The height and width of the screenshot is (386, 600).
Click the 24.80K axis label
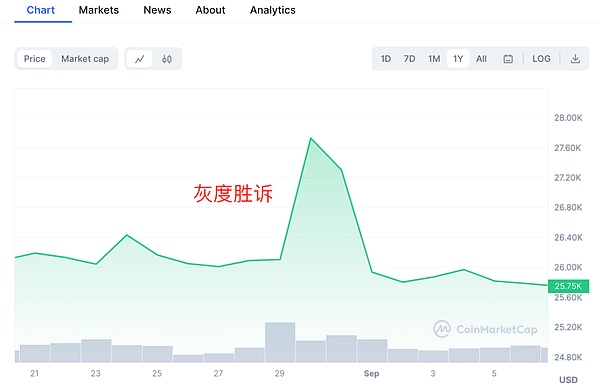(568, 357)
